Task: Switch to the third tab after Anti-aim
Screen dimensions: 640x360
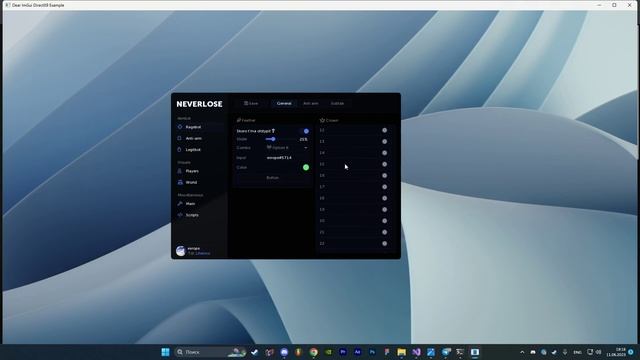Action: (x=337, y=104)
